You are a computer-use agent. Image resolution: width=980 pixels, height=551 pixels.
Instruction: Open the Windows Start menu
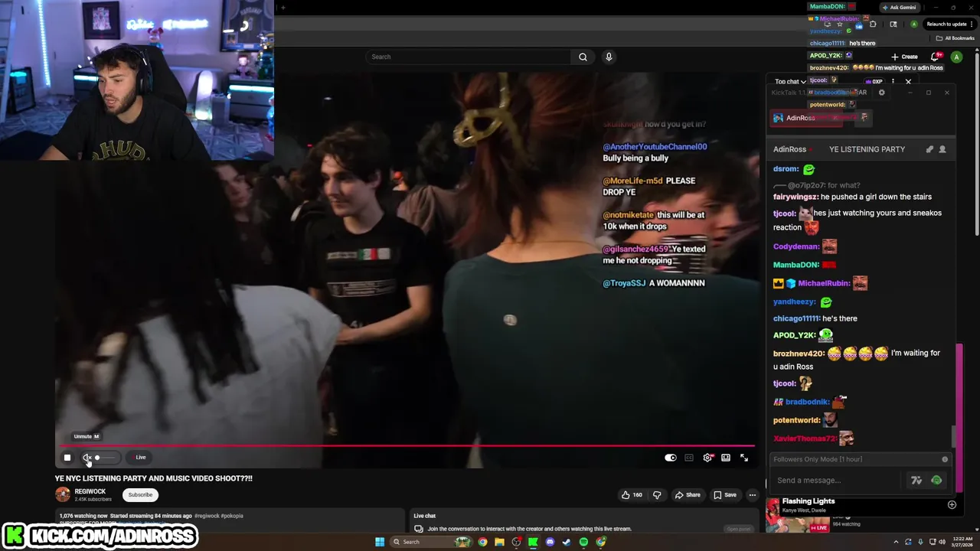(379, 542)
